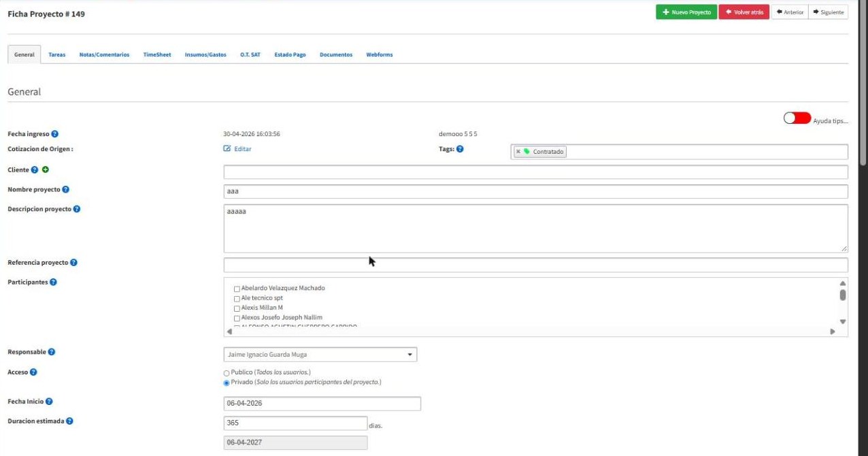This screenshot has height=456, width=868.
Task: Open the TimeSheet tab
Action: [x=157, y=54]
